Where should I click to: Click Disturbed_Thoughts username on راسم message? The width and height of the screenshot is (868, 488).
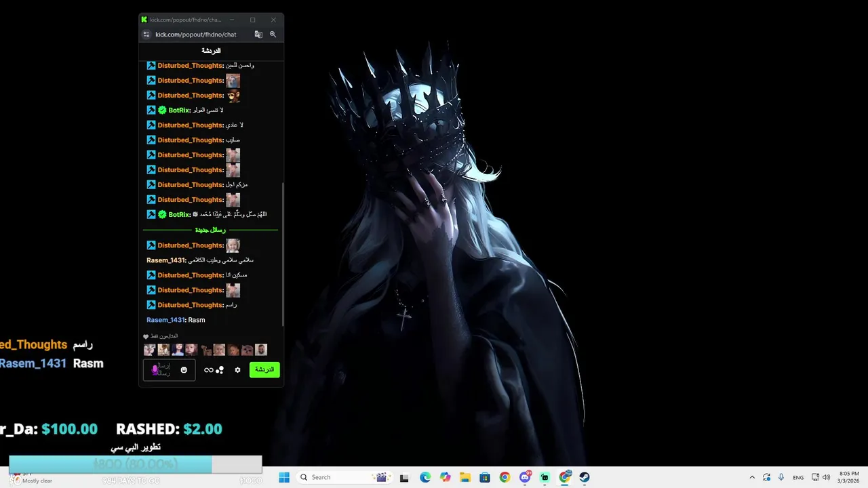click(191, 305)
